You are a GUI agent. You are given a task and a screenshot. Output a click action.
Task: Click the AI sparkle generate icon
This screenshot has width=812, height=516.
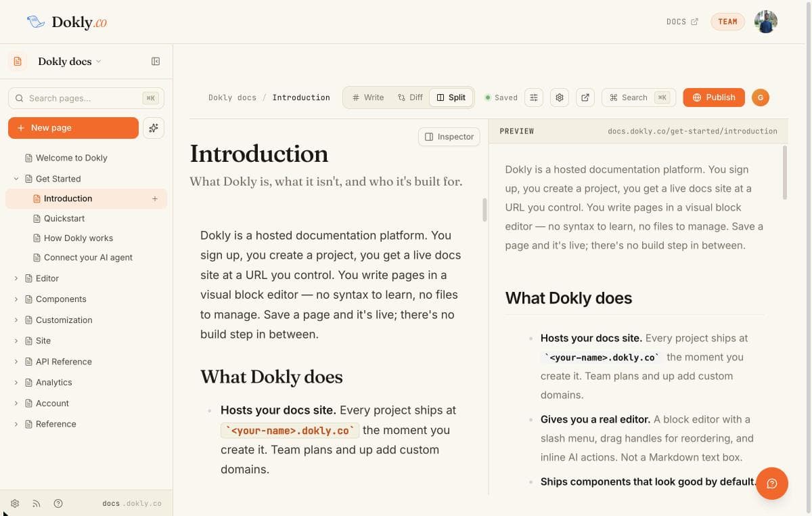click(x=154, y=128)
